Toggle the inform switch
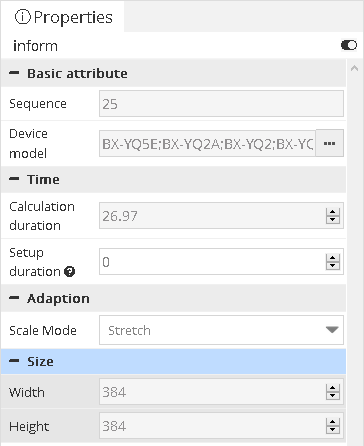The height and width of the screenshot is (446, 364). [x=349, y=45]
